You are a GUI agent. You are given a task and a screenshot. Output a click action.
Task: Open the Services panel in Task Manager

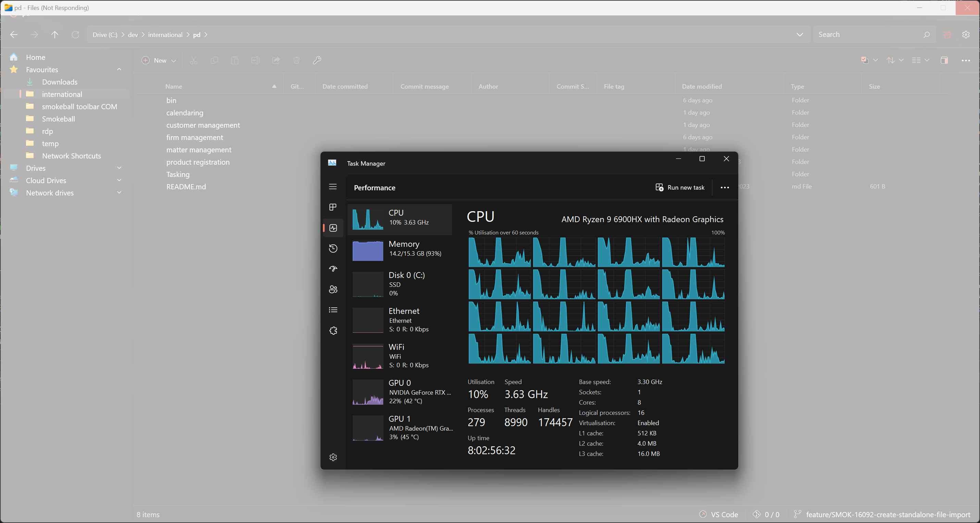click(333, 331)
